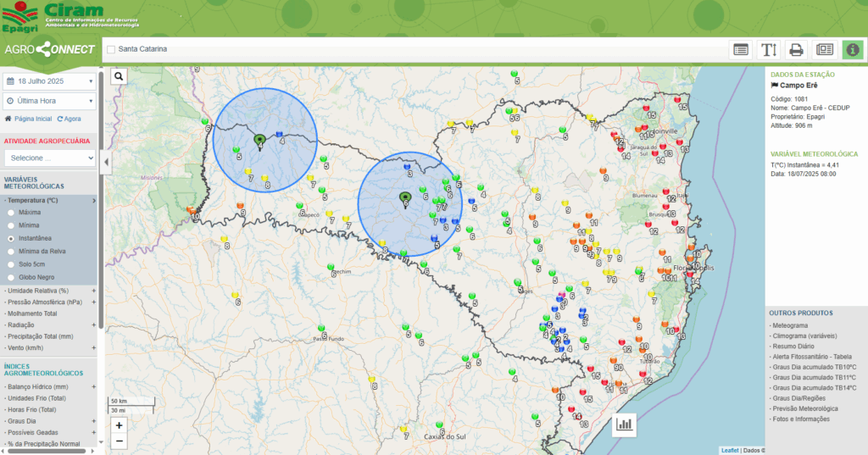The image size is (868, 455).
Task: Click the 50 km map scale bar
Action: 131,402
